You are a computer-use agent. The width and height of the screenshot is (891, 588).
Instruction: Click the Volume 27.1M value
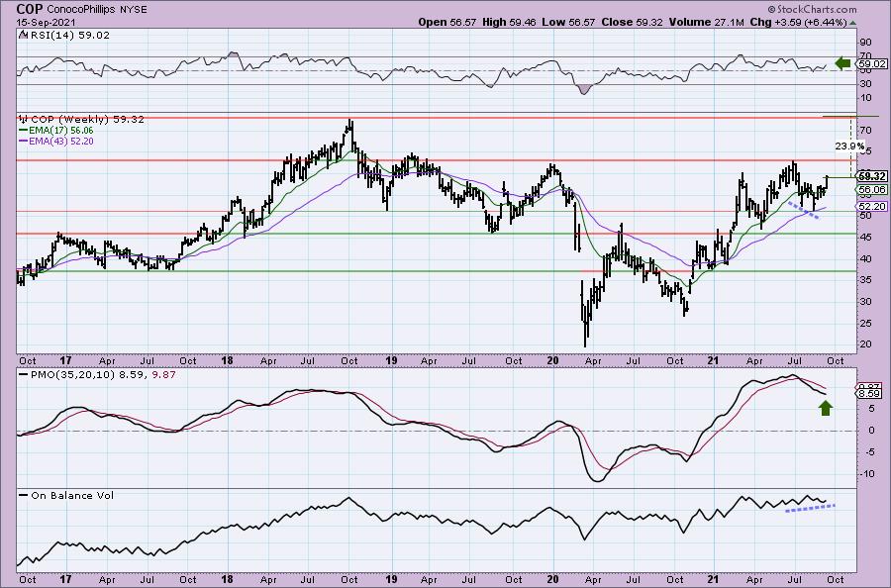click(x=706, y=22)
